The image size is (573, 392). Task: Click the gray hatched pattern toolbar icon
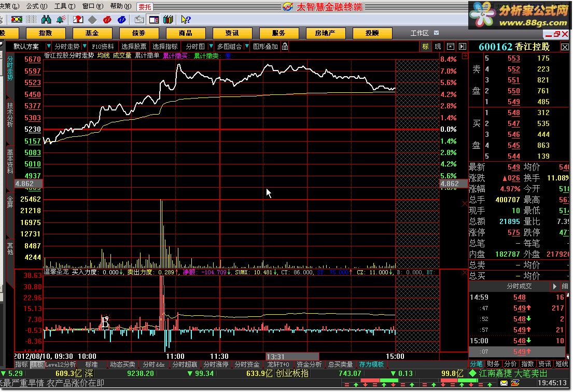(x=32, y=19)
